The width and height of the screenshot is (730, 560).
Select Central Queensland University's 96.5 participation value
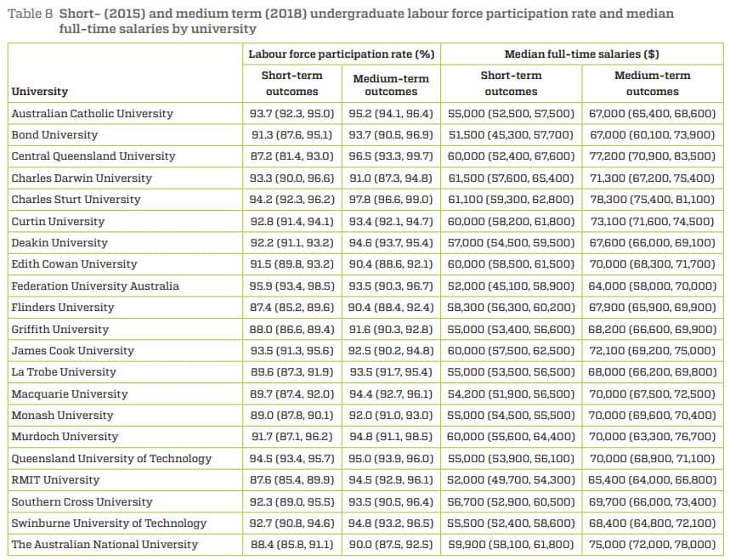pyautogui.click(x=391, y=156)
